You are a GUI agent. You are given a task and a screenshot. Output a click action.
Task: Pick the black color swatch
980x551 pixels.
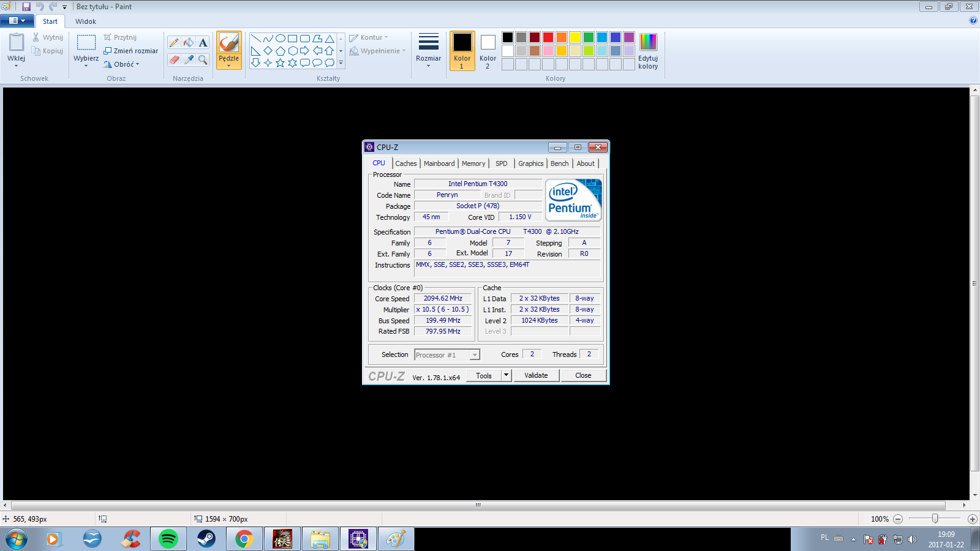pos(508,37)
